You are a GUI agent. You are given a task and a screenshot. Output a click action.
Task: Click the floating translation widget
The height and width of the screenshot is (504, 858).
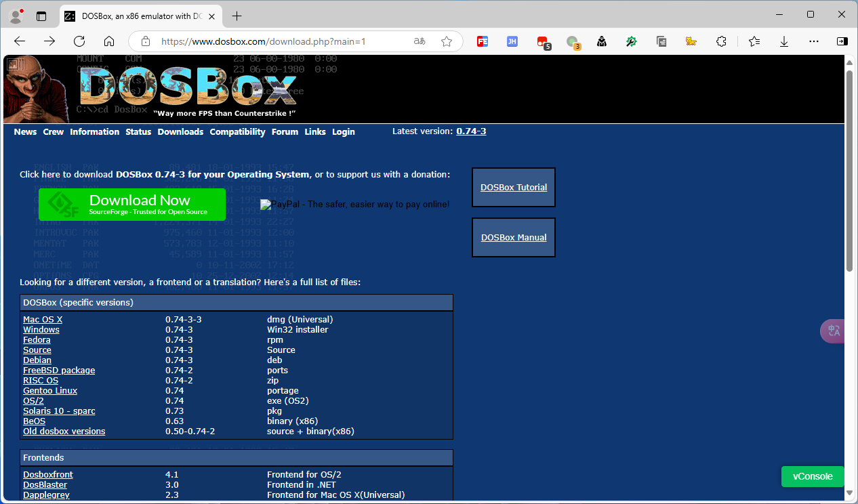coord(833,331)
